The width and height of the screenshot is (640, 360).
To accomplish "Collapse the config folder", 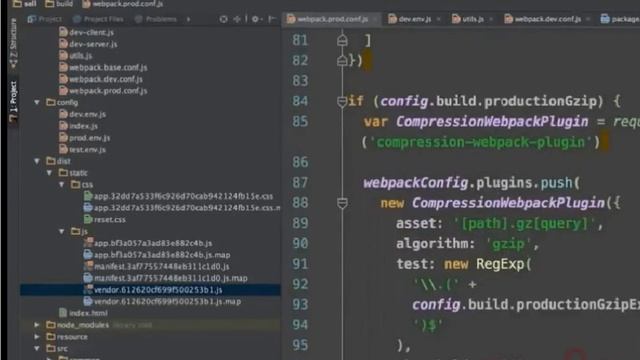I will point(37,102).
